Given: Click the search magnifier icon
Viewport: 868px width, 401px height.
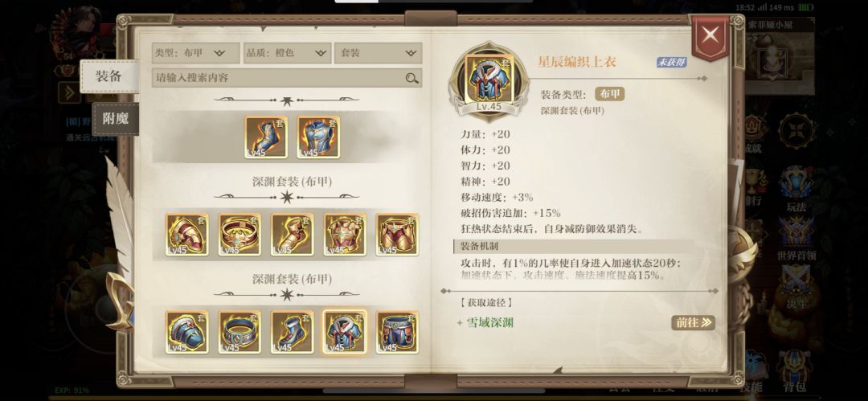Looking at the screenshot, I should coord(411,78).
